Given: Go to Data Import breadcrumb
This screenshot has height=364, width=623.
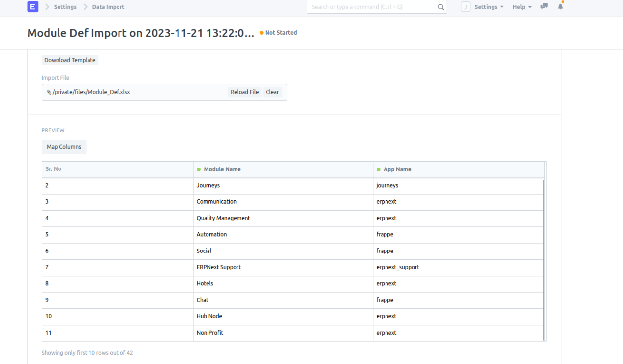Looking at the screenshot, I should click(x=108, y=7).
